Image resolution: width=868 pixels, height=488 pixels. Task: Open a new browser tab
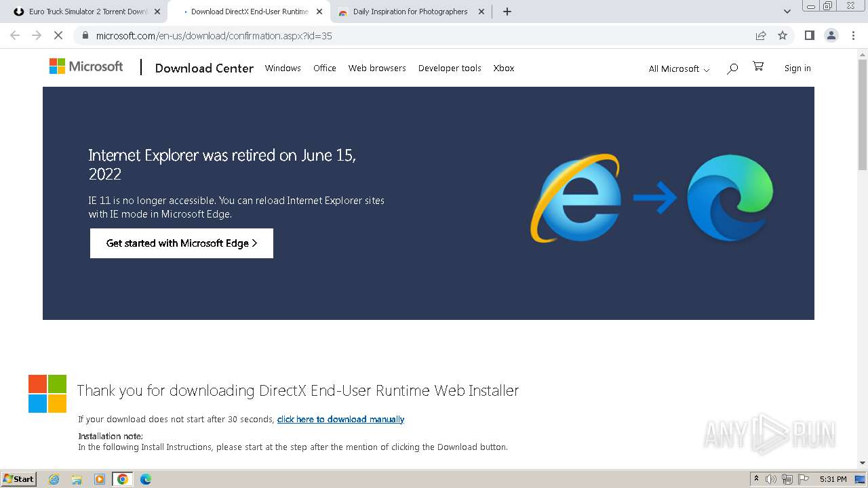[507, 12]
